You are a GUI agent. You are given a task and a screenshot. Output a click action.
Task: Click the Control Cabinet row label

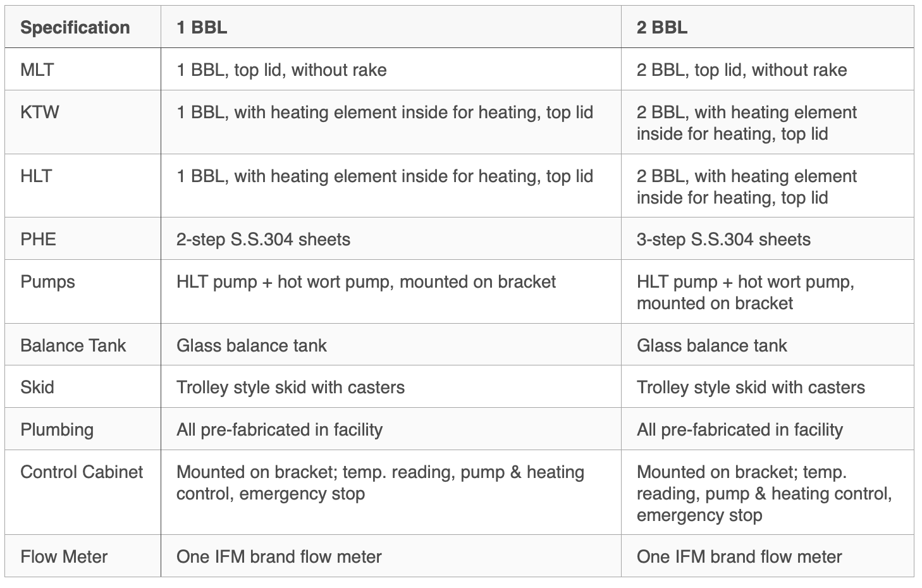(x=82, y=472)
